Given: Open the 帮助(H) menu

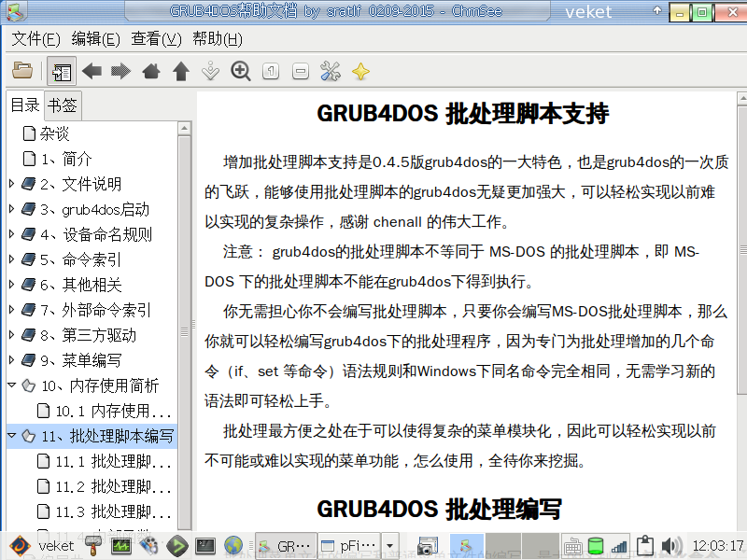Looking at the screenshot, I should [218, 39].
